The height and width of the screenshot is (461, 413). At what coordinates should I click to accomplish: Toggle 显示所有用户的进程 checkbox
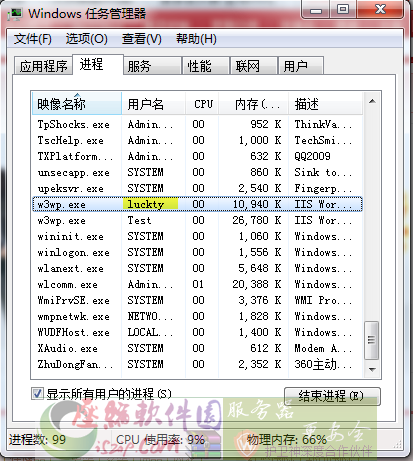click(x=37, y=394)
